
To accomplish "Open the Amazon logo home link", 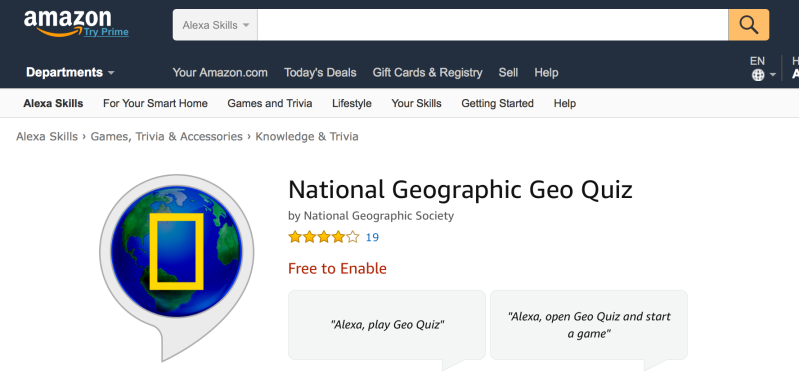I will [67, 23].
